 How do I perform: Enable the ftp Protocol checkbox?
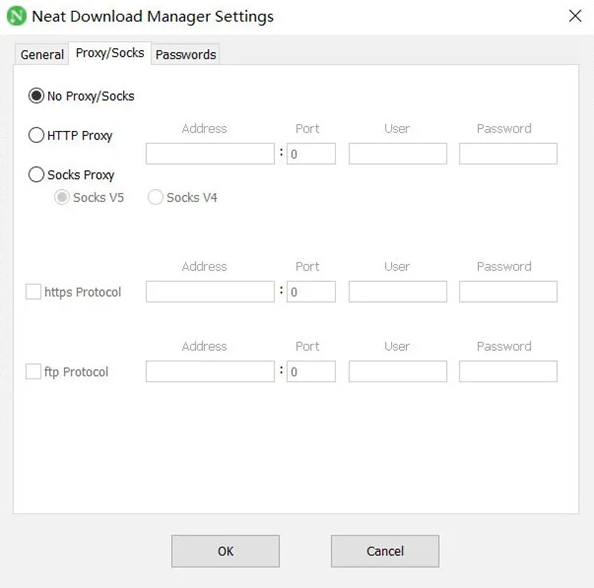33,372
